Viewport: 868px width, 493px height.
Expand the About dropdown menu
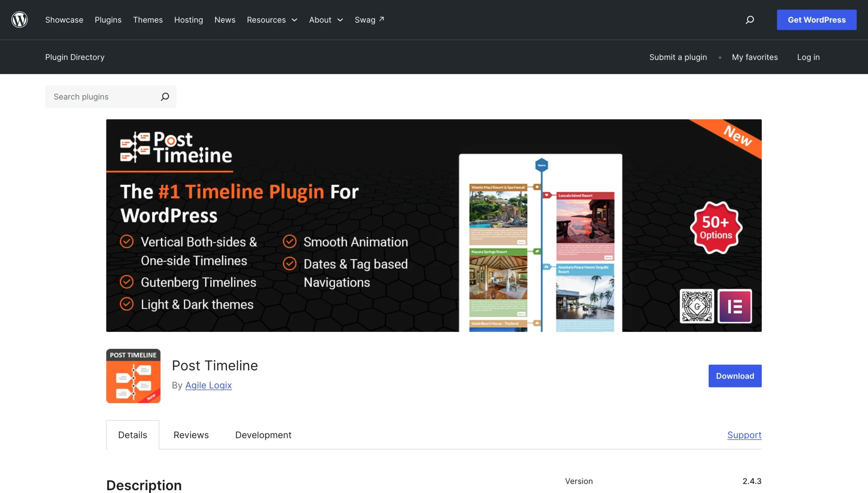coord(326,20)
